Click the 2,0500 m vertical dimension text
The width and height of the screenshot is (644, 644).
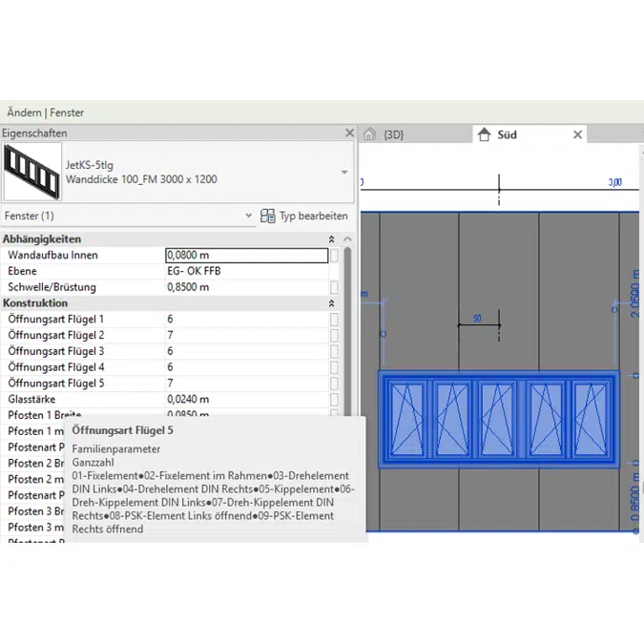point(635,294)
